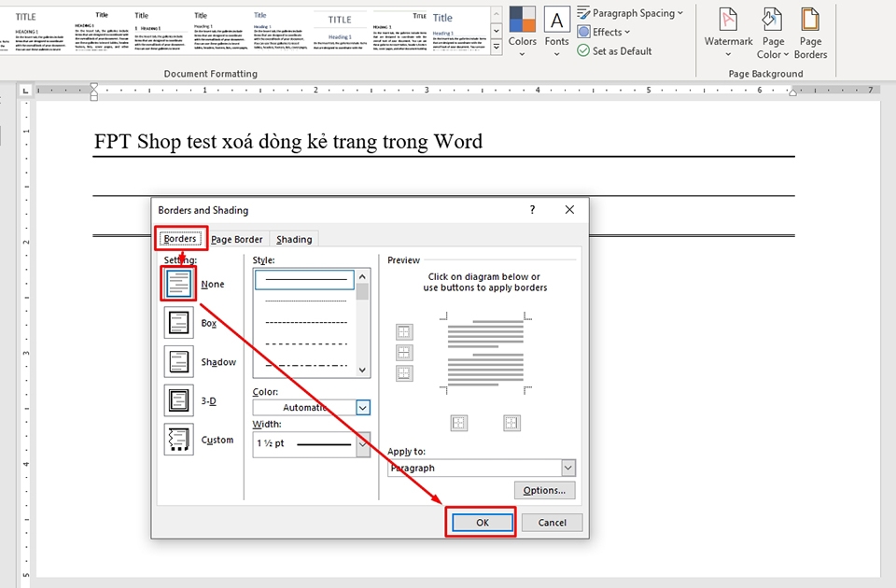Screen dimensions: 896x588
Task: Select the fine dotted line style
Action: (306, 301)
